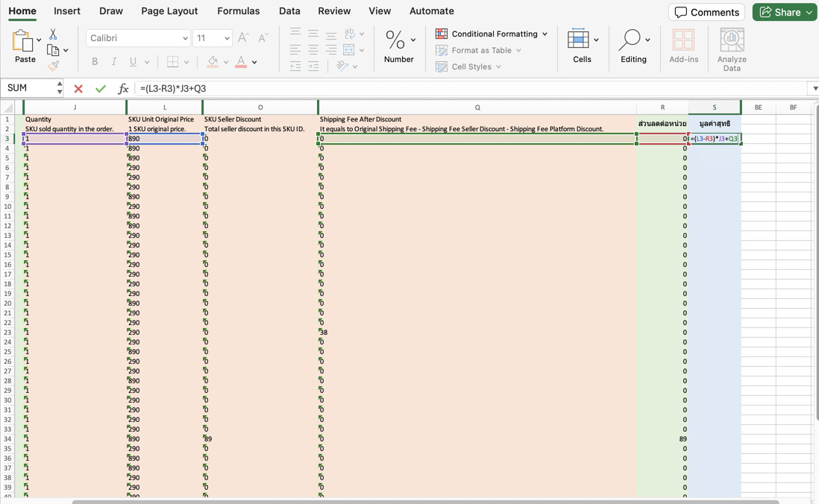This screenshot has width=819, height=504.
Task: Click the Center text icon
Action: (313, 50)
